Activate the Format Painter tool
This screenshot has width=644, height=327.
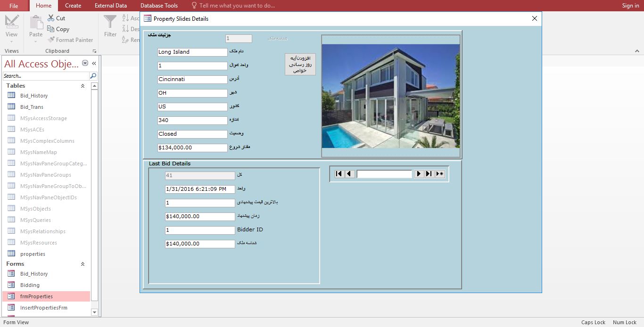pos(71,40)
